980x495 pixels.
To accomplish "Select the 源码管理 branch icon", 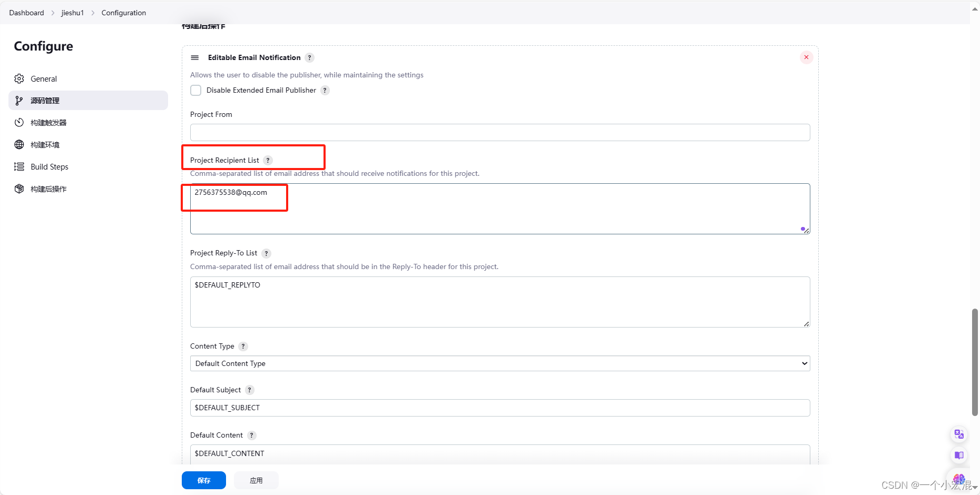I will 19,100.
